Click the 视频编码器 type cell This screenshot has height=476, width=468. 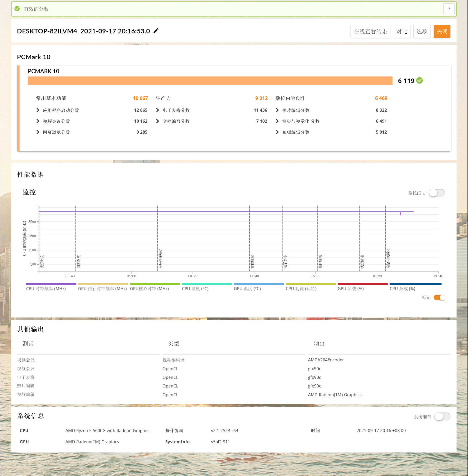[x=174, y=360]
